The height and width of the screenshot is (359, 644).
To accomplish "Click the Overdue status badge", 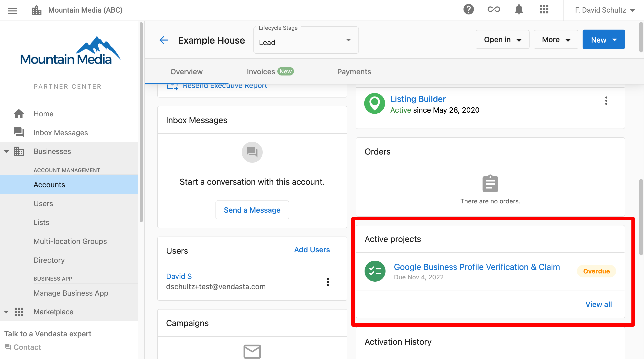I will (596, 271).
